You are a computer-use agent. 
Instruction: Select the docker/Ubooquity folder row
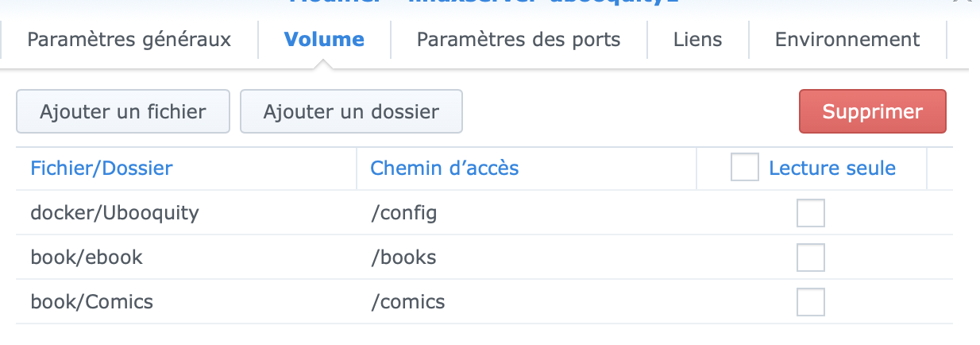click(114, 213)
